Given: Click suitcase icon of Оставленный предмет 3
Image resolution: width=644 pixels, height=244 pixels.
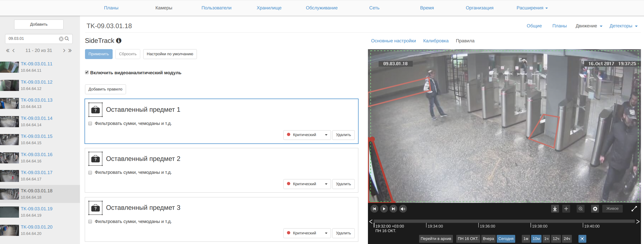Looking at the screenshot, I should coord(95,208).
